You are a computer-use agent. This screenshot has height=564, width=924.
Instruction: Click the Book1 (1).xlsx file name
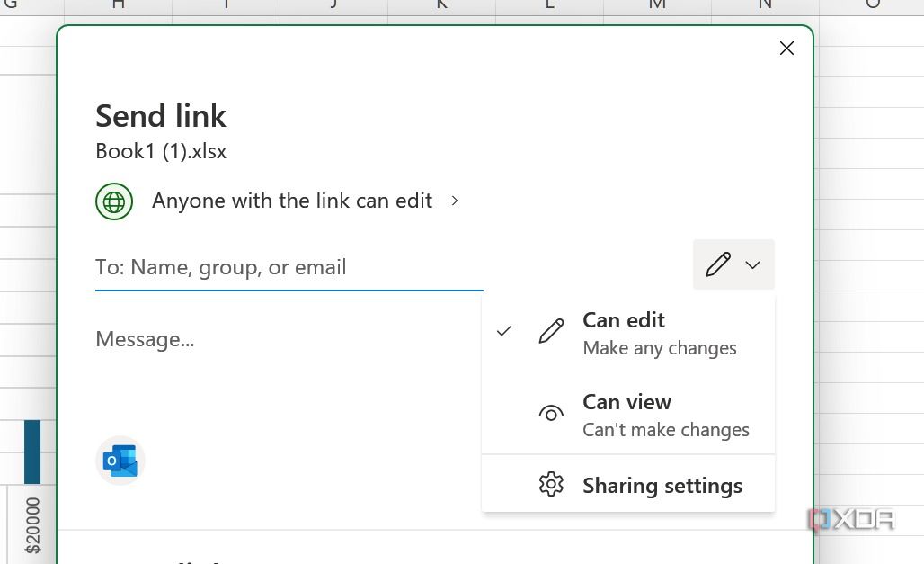(160, 151)
